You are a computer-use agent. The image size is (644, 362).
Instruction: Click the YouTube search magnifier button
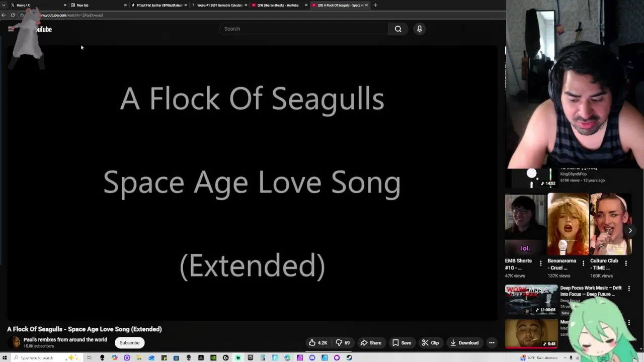point(398,29)
